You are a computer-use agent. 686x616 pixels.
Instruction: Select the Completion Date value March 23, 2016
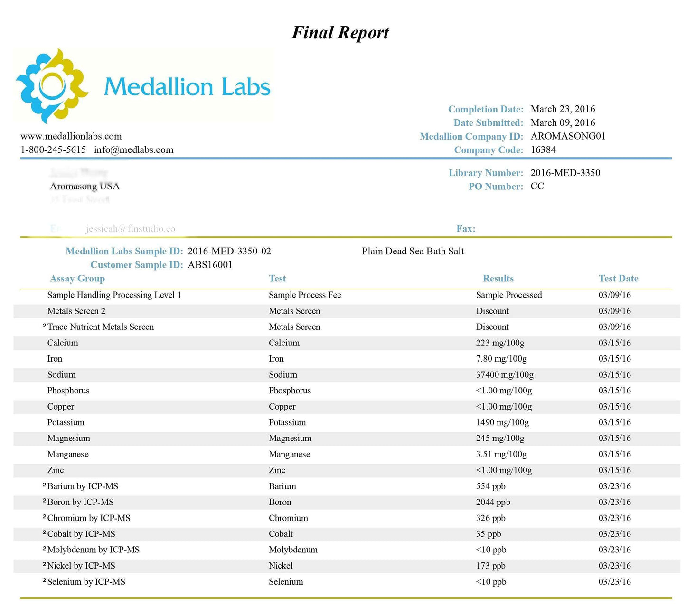pos(563,109)
